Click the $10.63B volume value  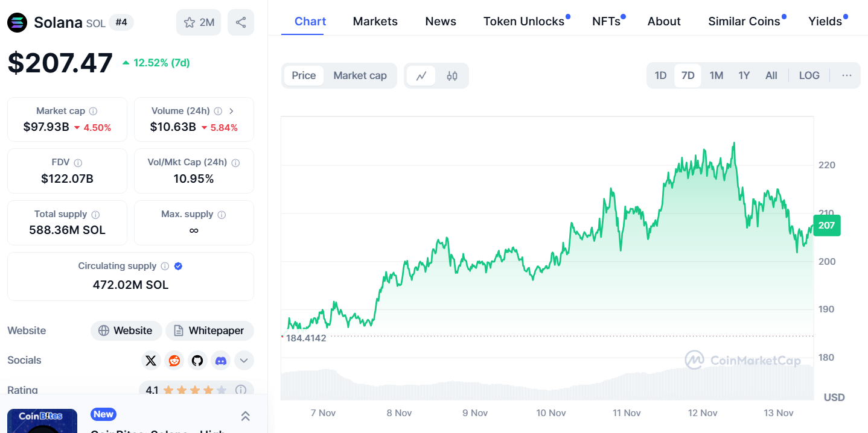click(173, 127)
